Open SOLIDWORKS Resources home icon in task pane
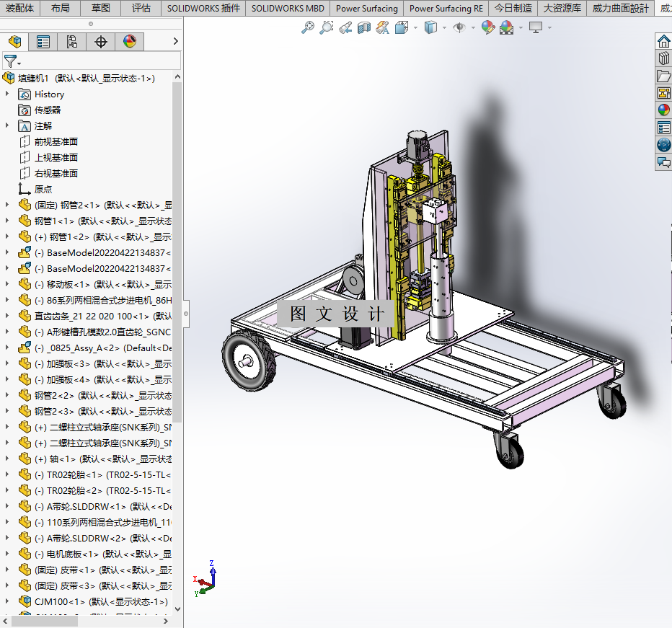Image resolution: width=672 pixels, height=628 pixels. click(663, 41)
